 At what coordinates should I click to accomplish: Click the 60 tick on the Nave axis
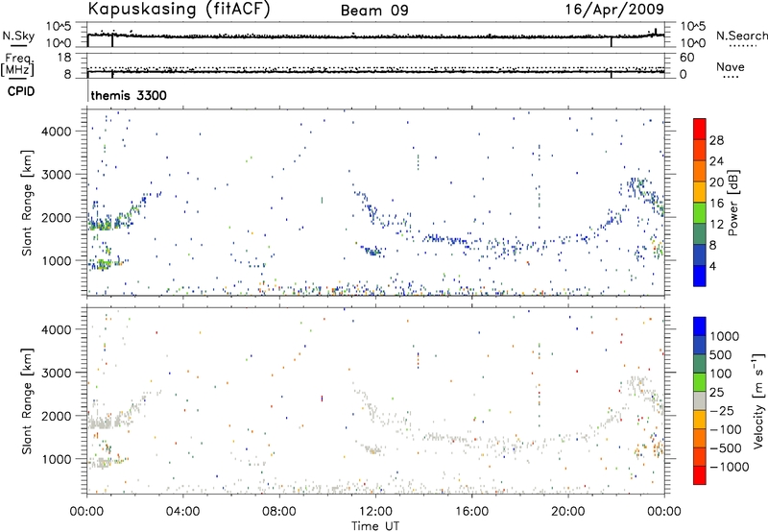pos(686,58)
